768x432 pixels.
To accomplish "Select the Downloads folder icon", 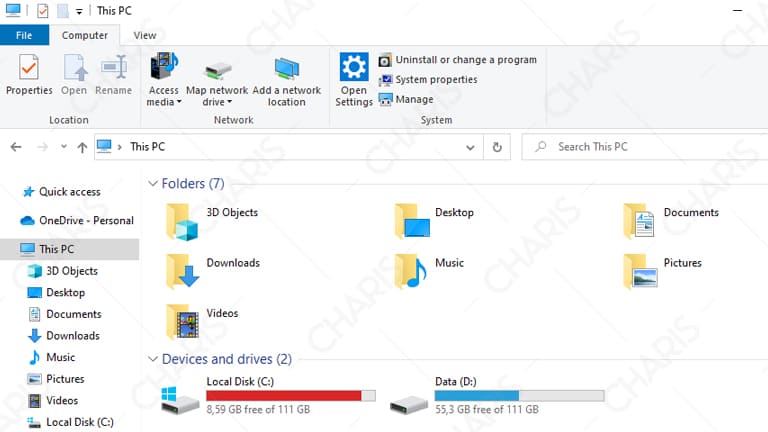I will (x=182, y=272).
